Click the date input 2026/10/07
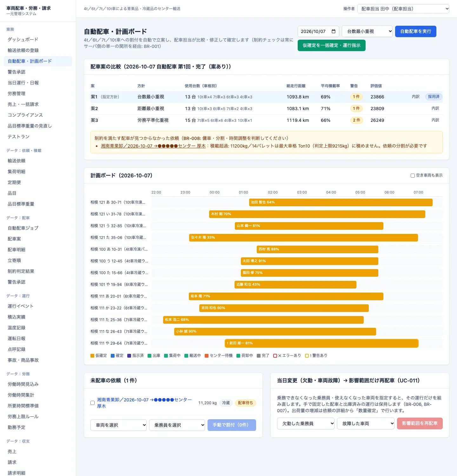This screenshot has width=457, height=476. [x=318, y=31]
